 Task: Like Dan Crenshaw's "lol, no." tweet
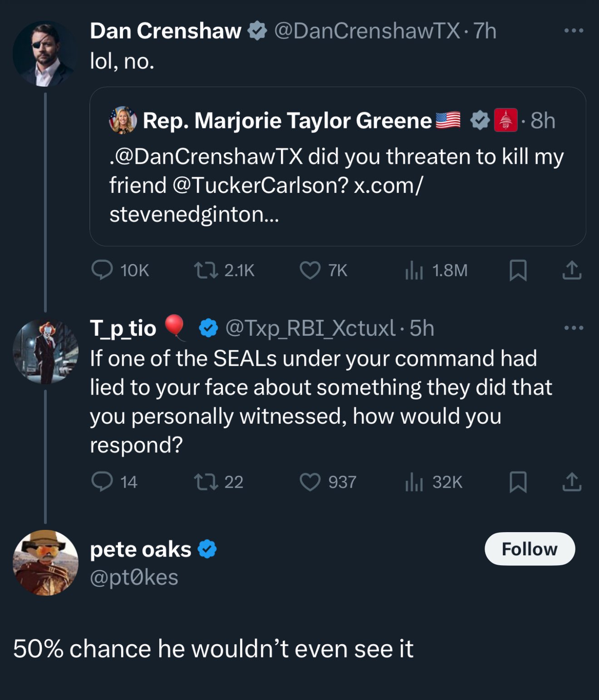310,270
